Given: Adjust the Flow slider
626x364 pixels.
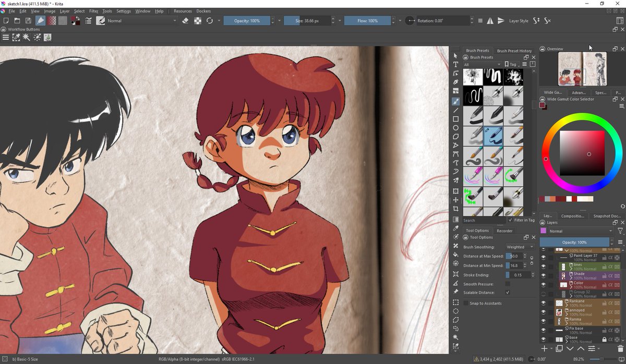Looking at the screenshot, I should tap(368, 21).
